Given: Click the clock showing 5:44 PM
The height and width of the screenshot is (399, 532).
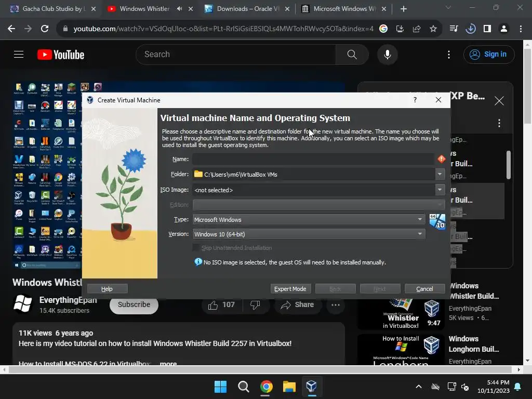Looking at the screenshot, I should (494, 387).
